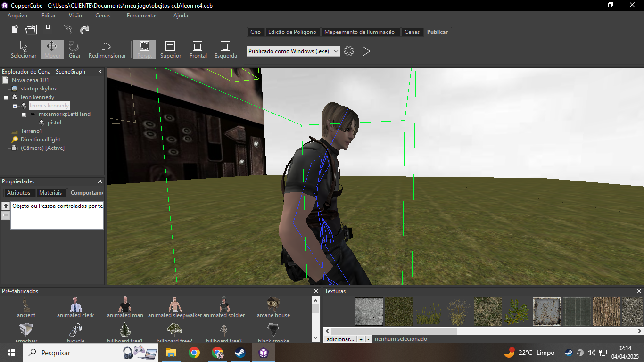Open the Ferramentas menu
This screenshot has height=362, width=644.
[x=142, y=16]
